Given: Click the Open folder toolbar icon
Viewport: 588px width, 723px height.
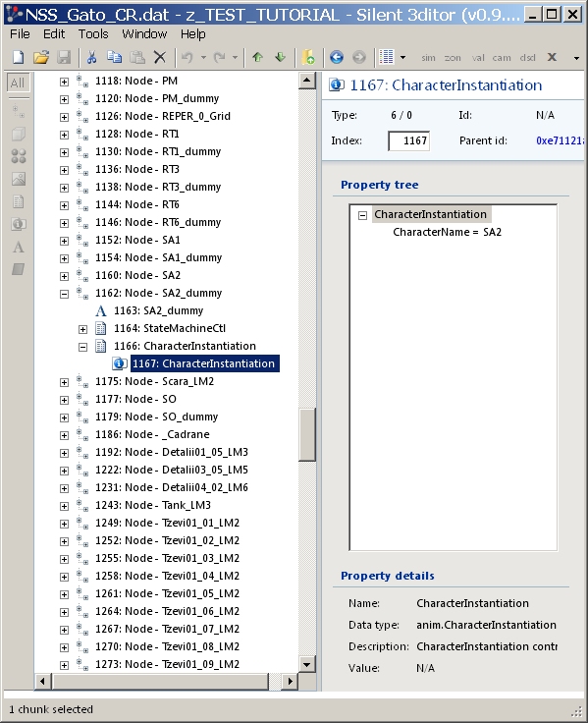Looking at the screenshot, I should click(41, 57).
